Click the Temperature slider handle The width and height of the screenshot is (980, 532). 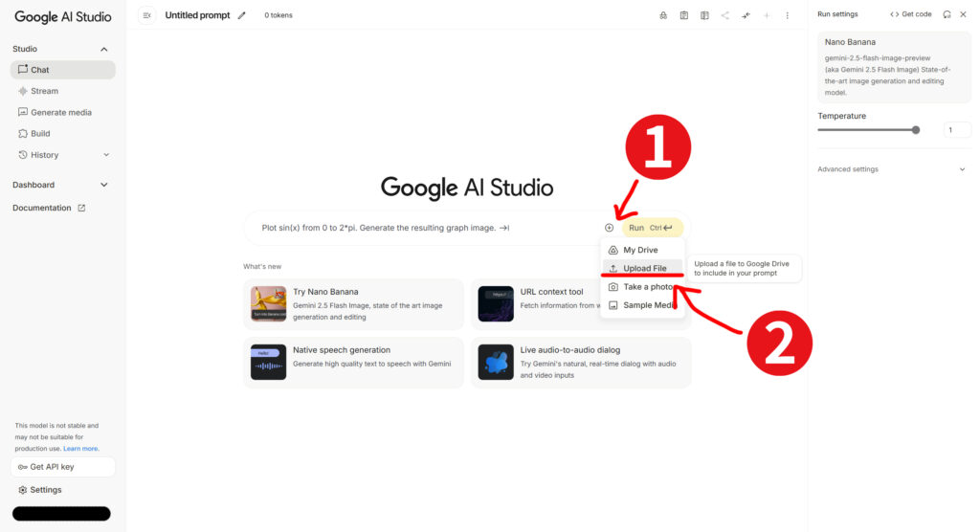[x=916, y=130]
